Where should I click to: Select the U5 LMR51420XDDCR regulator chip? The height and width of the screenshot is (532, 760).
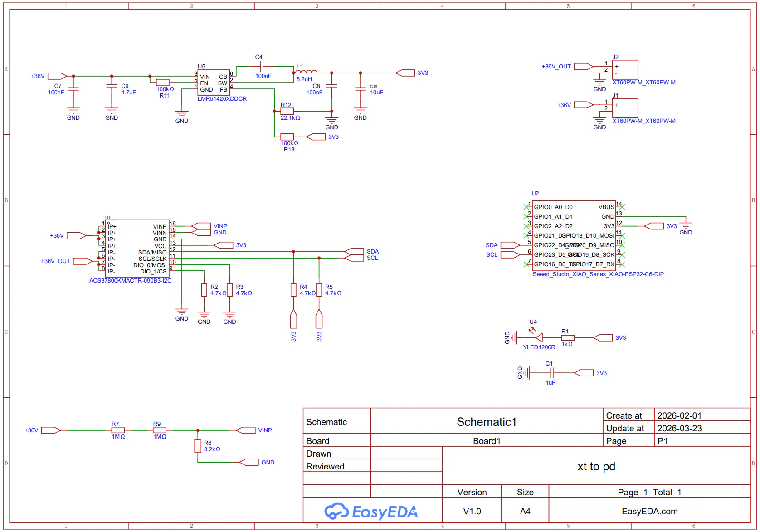214,83
